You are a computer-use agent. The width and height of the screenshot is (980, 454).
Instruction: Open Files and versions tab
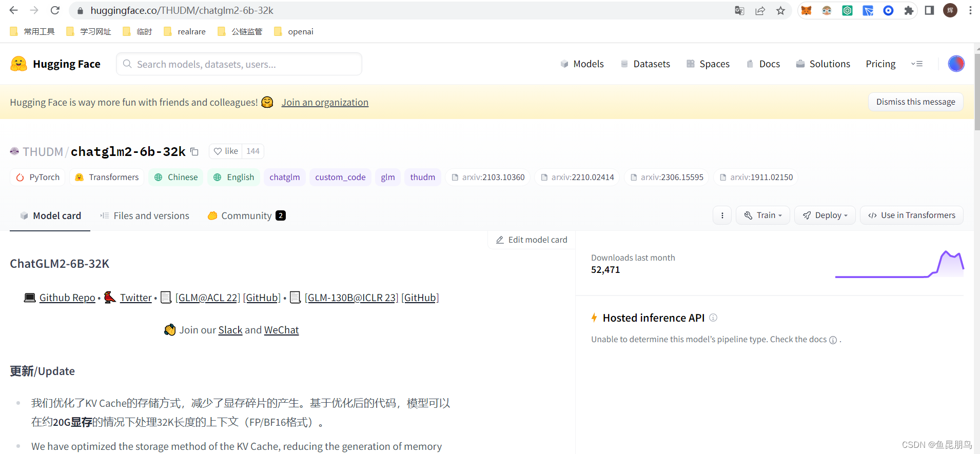click(145, 216)
